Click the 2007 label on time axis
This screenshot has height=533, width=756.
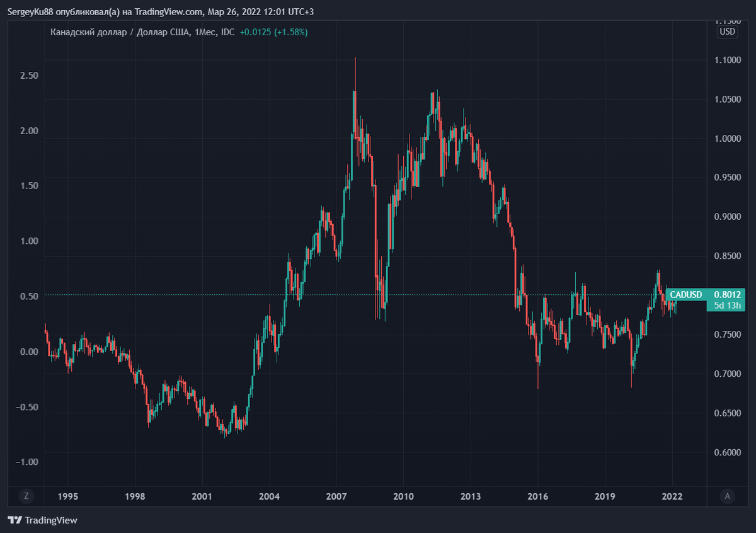coord(336,496)
